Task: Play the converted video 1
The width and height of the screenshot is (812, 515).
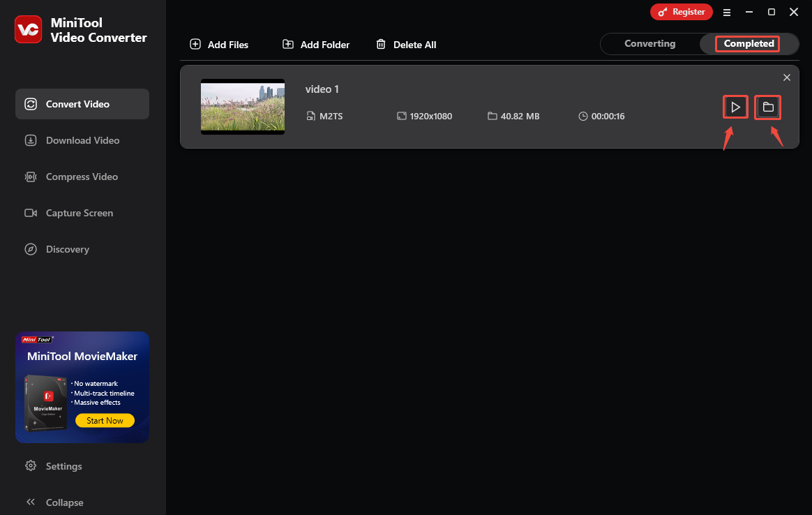Action: click(735, 107)
